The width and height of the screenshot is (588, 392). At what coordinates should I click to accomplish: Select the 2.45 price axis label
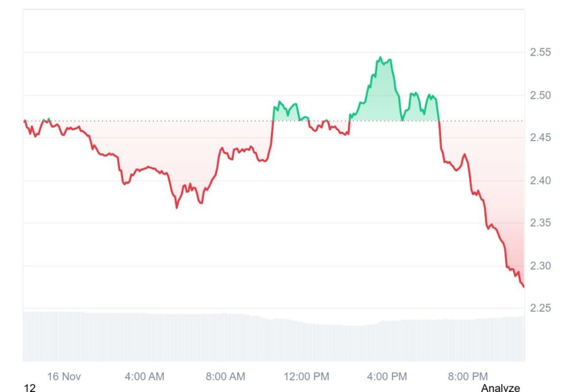[540, 137]
